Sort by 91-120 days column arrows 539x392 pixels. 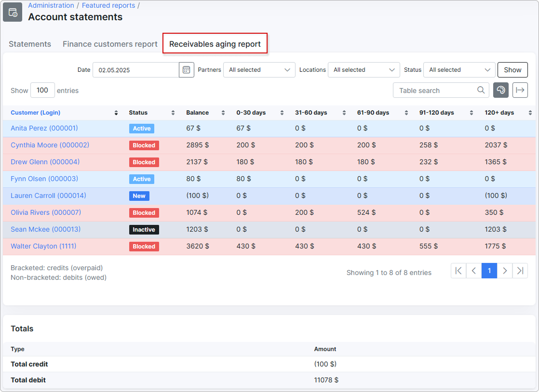[x=472, y=113]
